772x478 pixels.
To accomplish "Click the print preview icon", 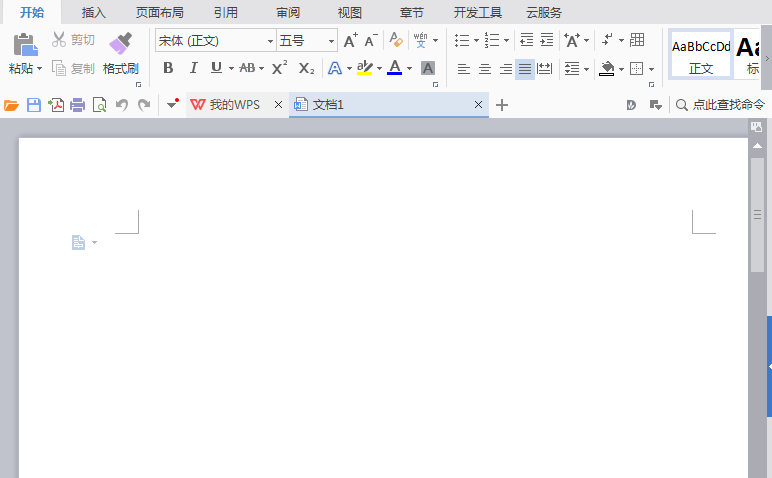I will (x=99, y=105).
